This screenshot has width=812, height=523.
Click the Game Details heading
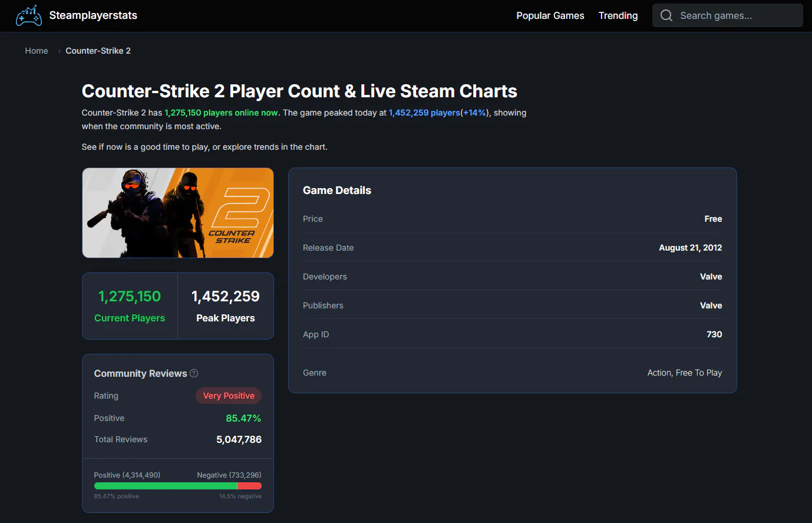coord(337,190)
